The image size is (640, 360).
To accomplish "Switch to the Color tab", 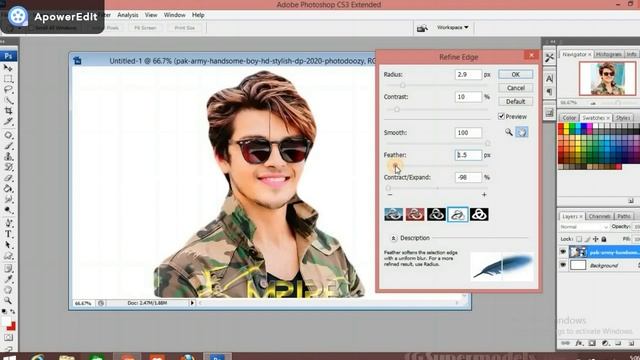I will tap(569, 118).
